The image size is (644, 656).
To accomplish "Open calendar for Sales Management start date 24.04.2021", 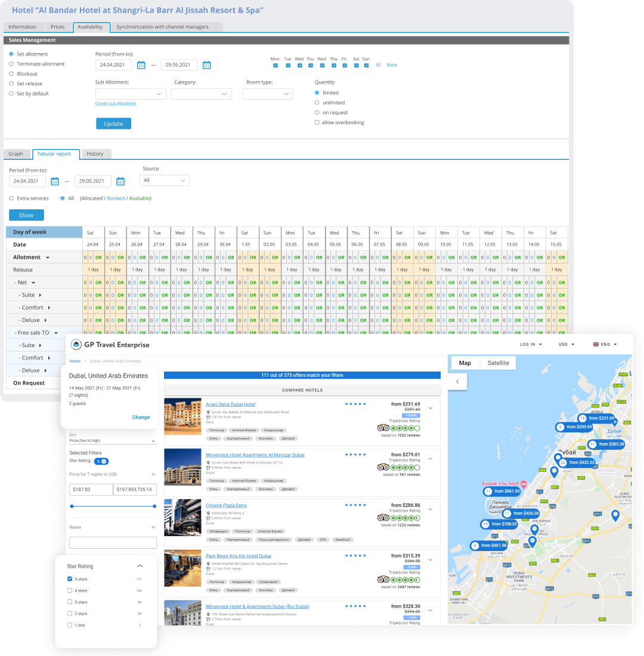I will click(x=141, y=65).
